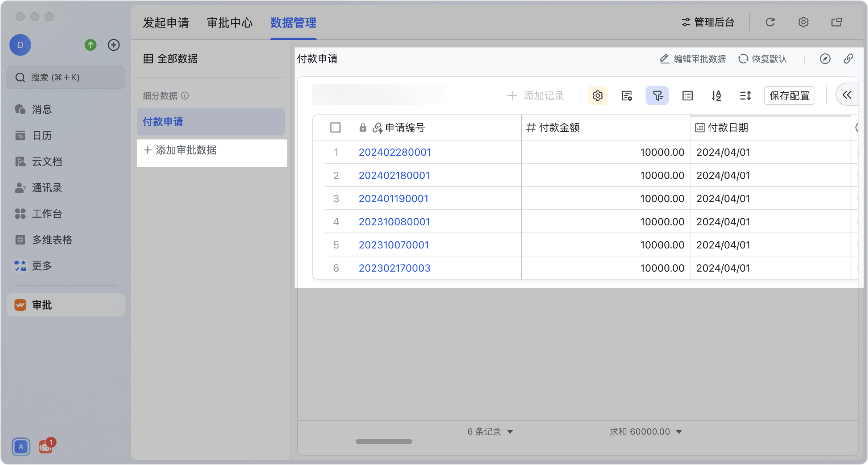The height and width of the screenshot is (465, 868).
Task: Open record 202402280001
Action: point(395,152)
